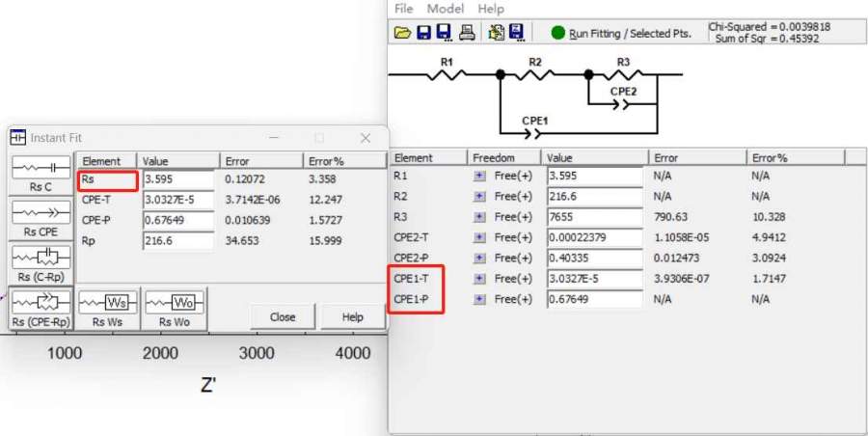Select the Rs Wo Warburg model
Image resolution: width=868 pixels, height=436 pixels.
[174, 309]
